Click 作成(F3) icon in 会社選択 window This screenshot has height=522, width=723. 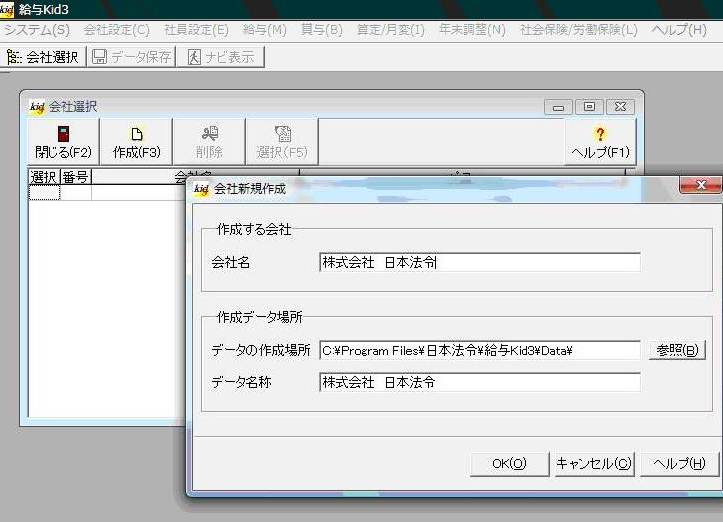coord(136,142)
